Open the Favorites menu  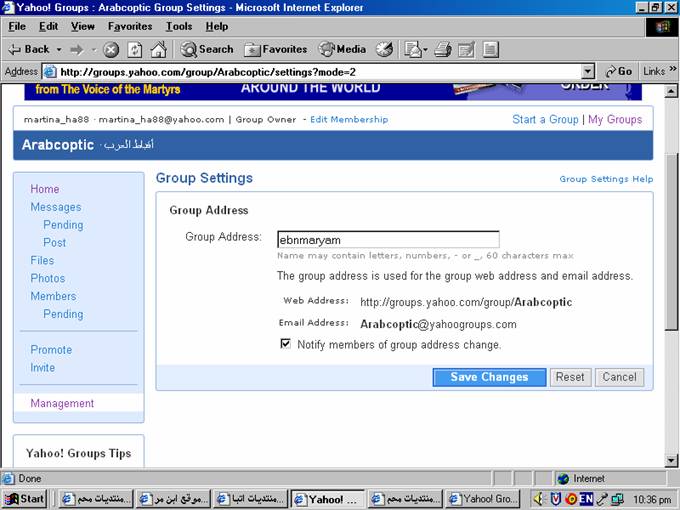[x=130, y=26]
